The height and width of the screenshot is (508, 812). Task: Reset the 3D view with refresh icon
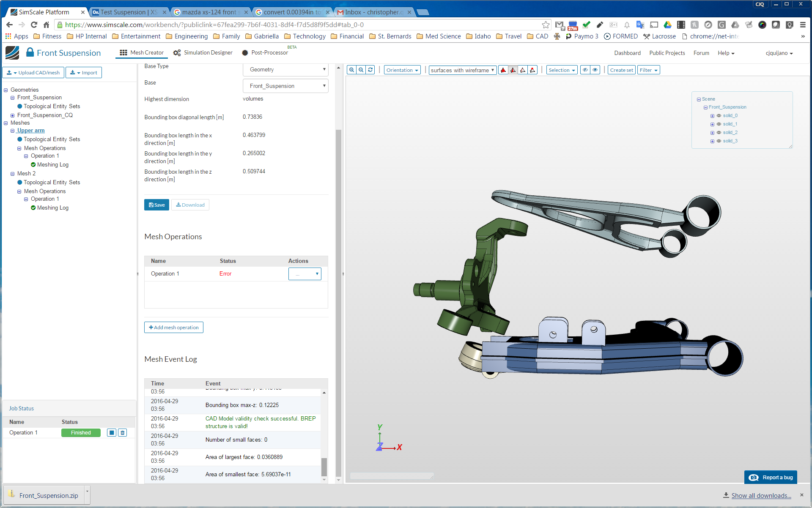click(x=370, y=70)
